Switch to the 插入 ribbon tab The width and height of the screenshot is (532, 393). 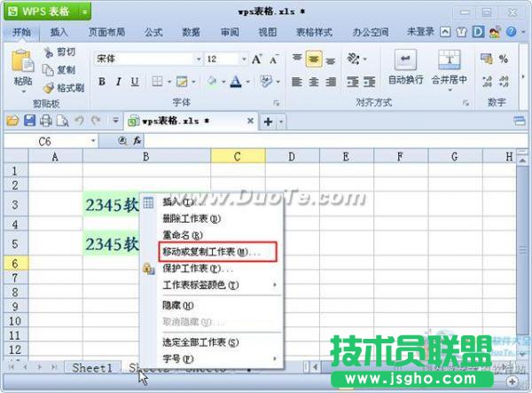click(59, 32)
